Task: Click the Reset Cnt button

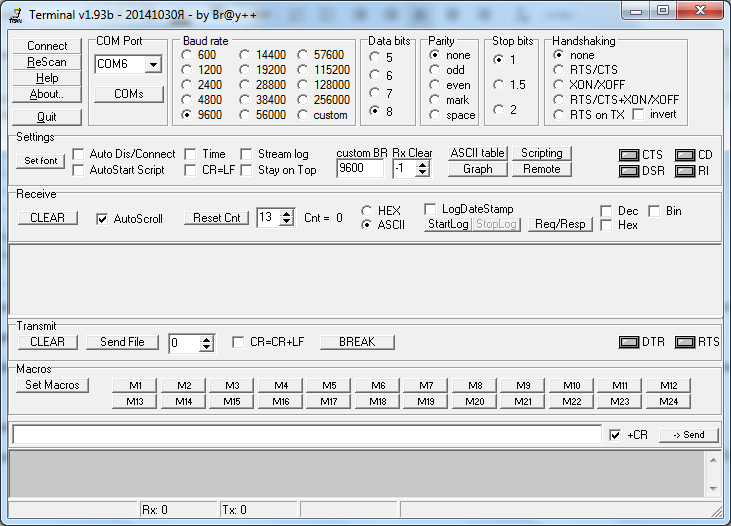Action: click(216, 218)
